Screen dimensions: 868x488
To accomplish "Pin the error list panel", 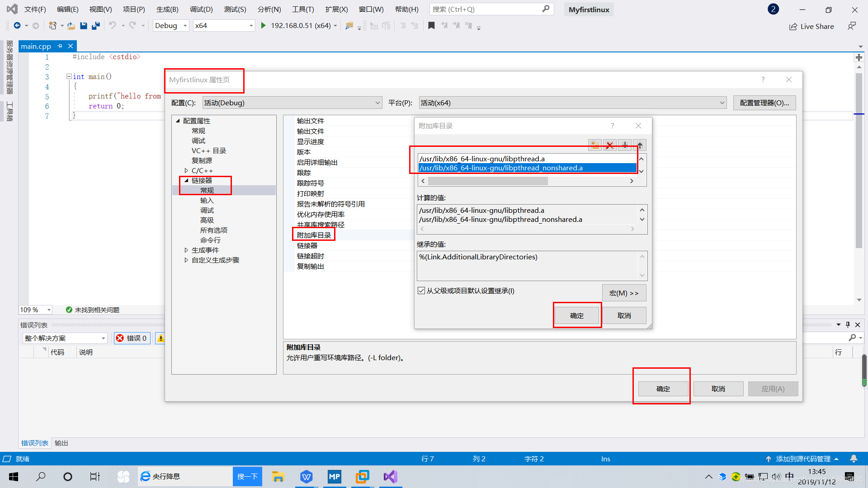I will pyautogui.click(x=848, y=324).
